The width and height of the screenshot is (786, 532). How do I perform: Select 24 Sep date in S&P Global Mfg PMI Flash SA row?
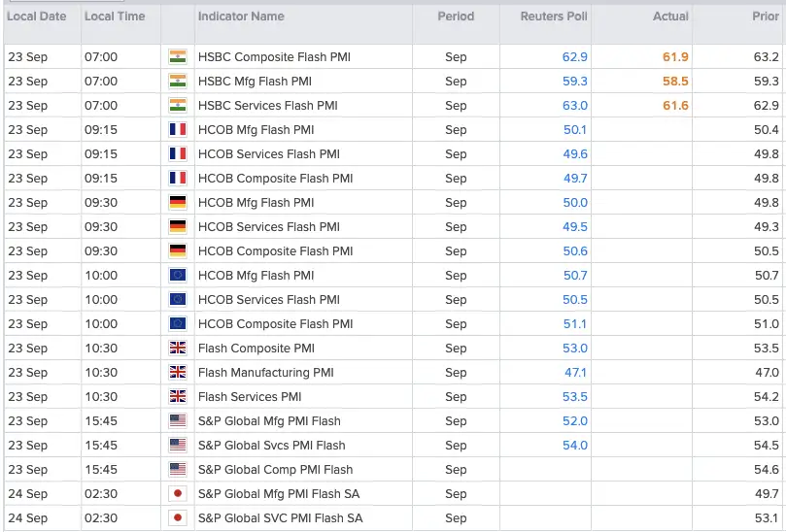pyautogui.click(x=27, y=494)
